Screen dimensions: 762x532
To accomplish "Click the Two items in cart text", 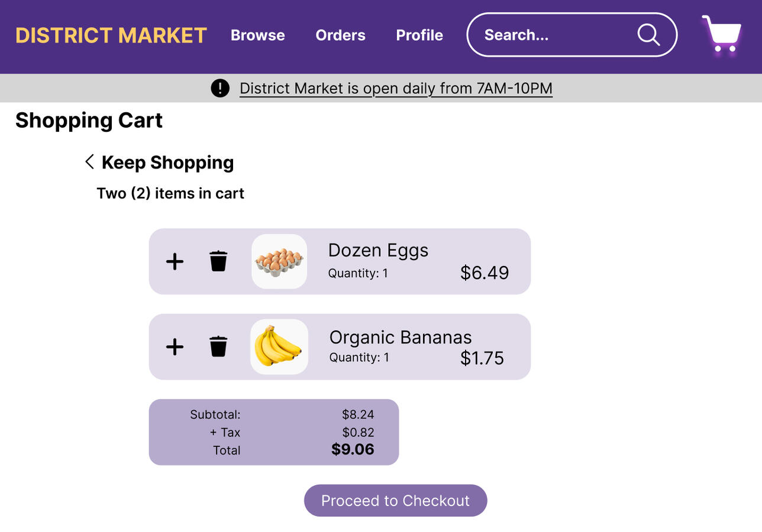I will point(170,193).
